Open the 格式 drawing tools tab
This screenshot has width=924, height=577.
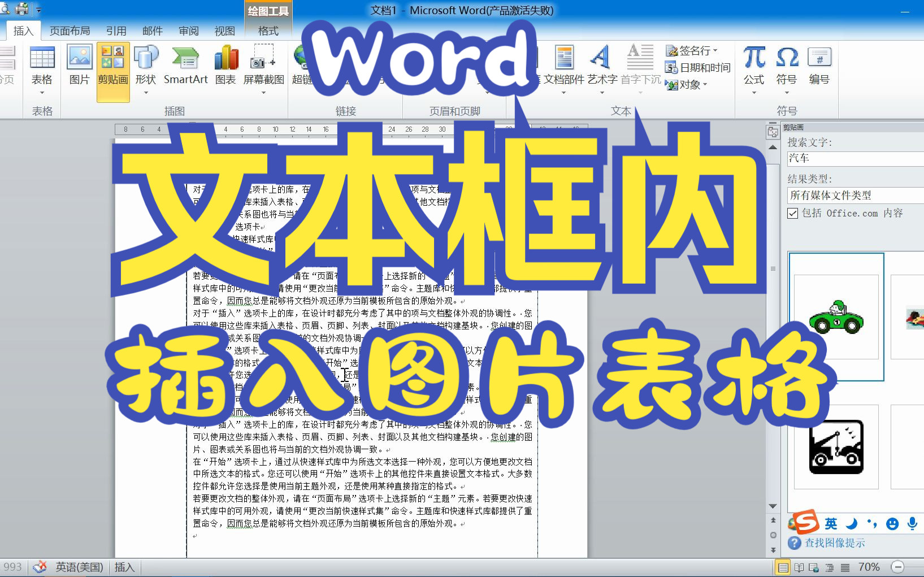(268, 31)
